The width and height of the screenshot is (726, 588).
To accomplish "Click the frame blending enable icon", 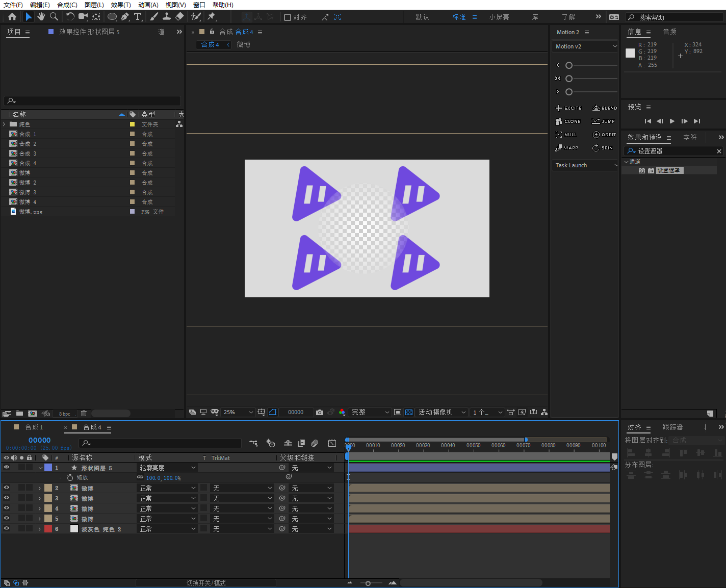I will (301, 443).
